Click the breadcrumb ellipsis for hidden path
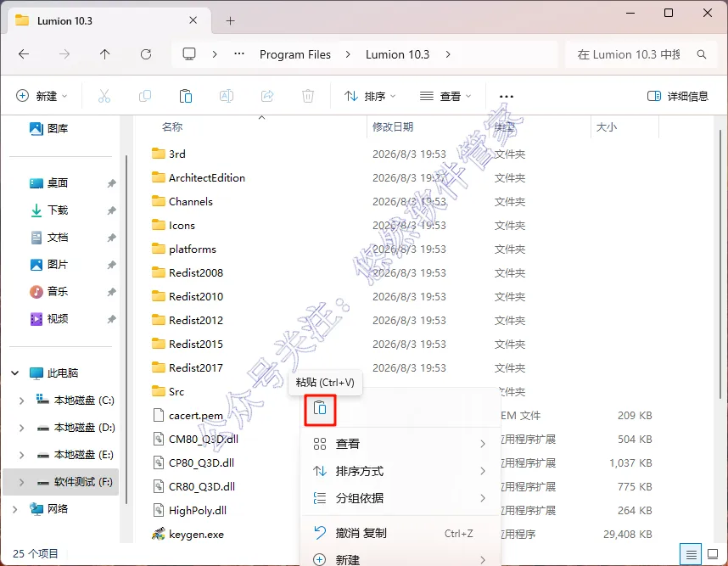The height and width of the screenshot is (566, 728). tap(239, 54)
